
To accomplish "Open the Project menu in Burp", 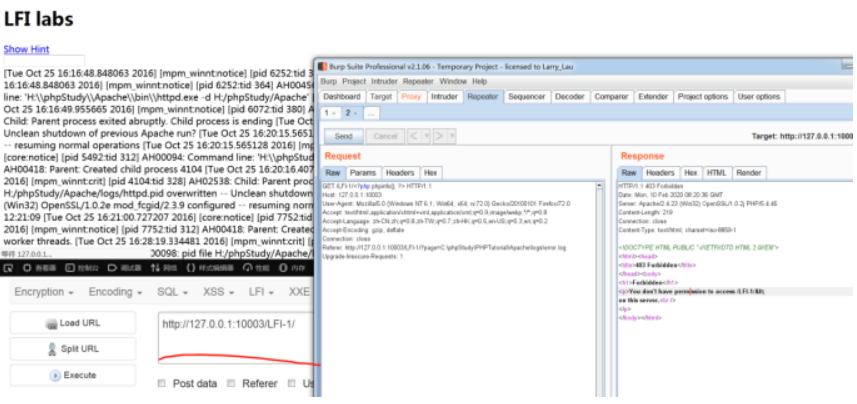I will click(354, 81).
